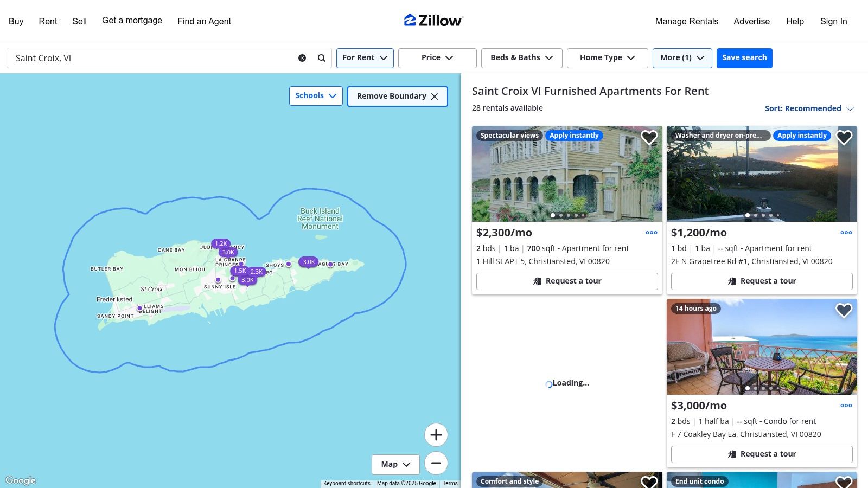Click the Save search button
868x488 pixels.
(x=744, y=58)
